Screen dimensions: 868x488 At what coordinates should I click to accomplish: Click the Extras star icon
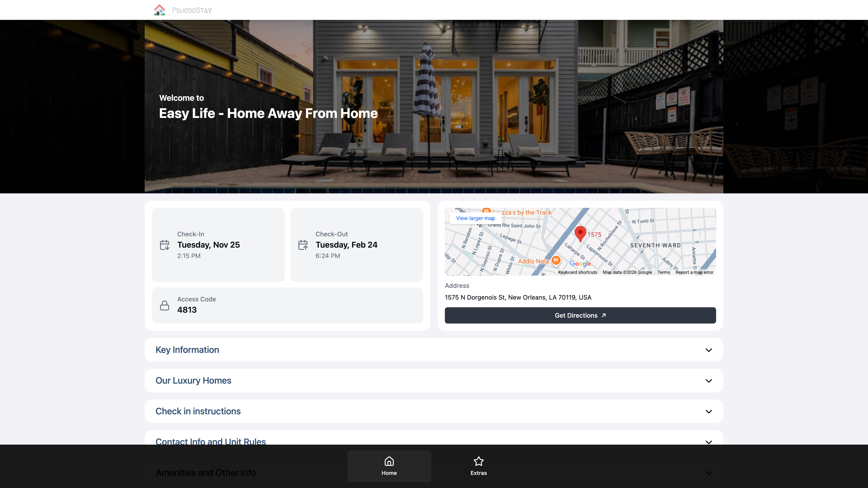[479, 461]
